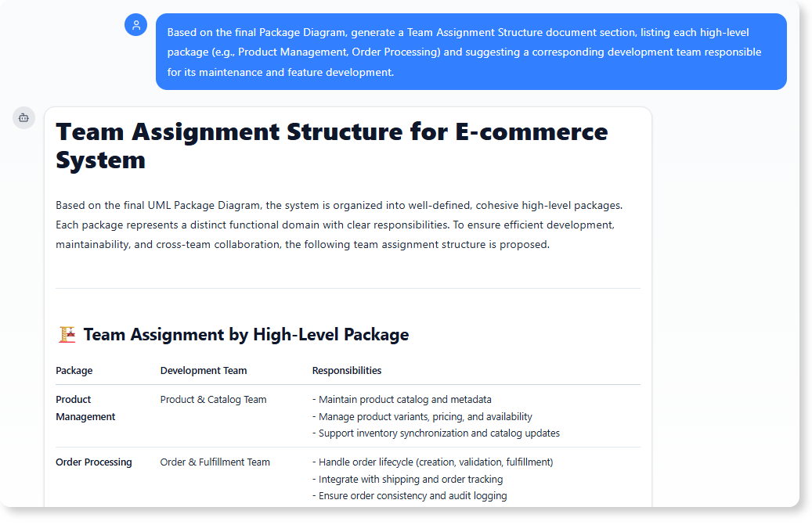Click the Development Team column header
Screen dimensions: 812x525
pos(204,370)
